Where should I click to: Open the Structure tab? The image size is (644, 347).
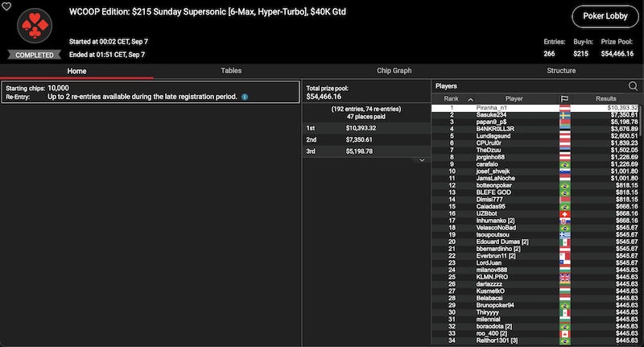point(561,71)
